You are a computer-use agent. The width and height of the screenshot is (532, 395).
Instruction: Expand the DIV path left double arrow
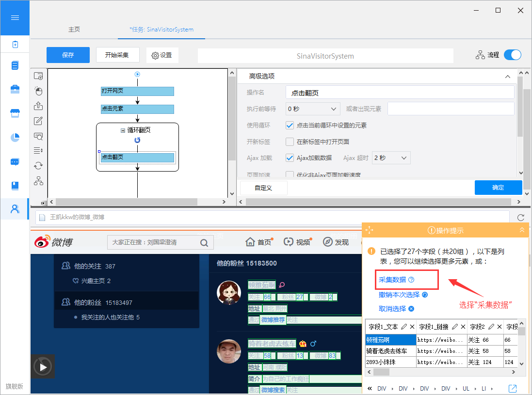coord(370,389)
